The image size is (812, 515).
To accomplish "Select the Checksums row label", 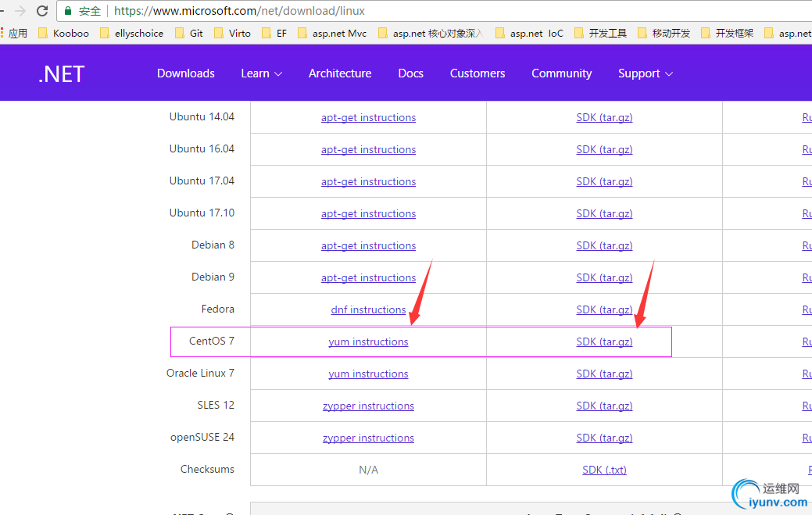I will 207,470.
